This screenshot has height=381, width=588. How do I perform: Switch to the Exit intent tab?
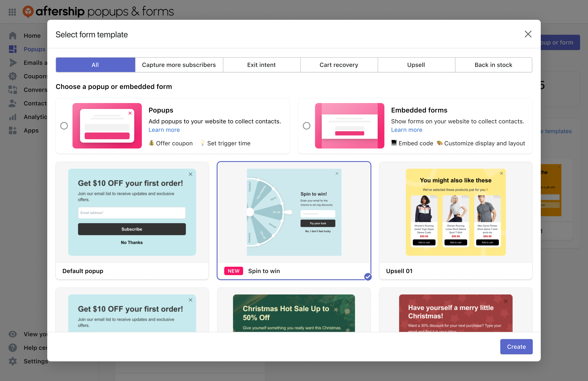pos(261,65)
